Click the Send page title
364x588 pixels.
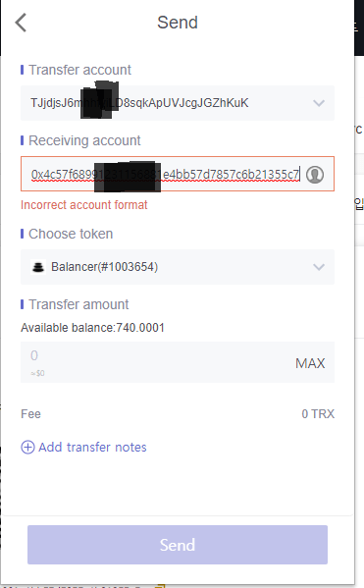tap(178, 23)
